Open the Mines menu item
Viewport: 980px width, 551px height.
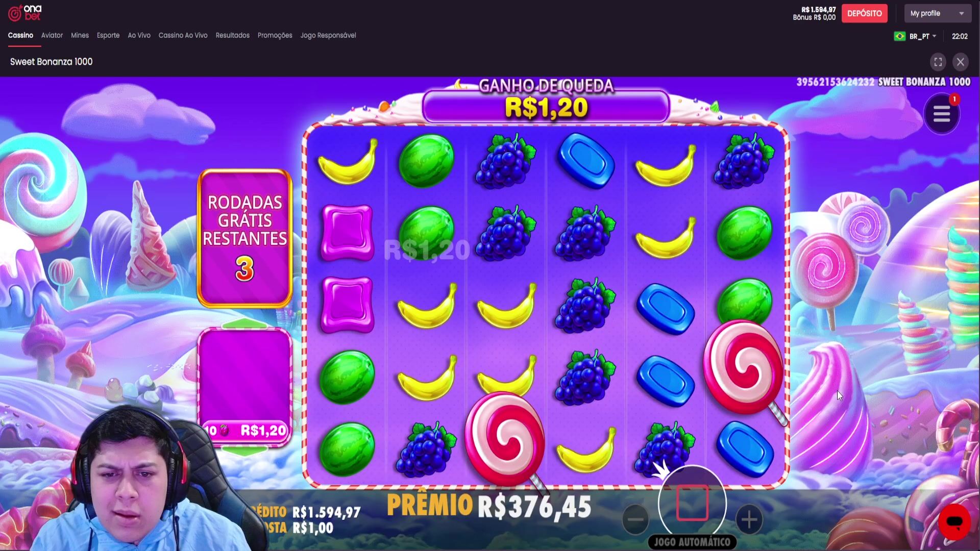point(80,35)
